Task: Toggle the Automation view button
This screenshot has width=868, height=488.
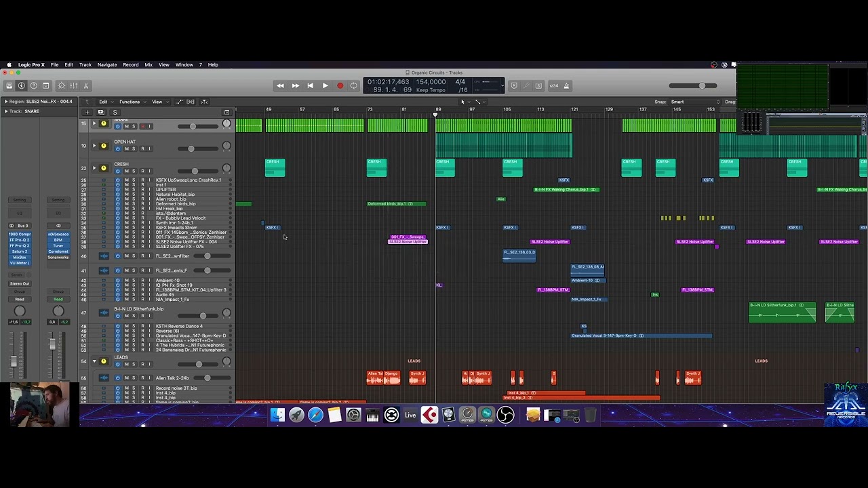Action: click(x=180, y=102)
